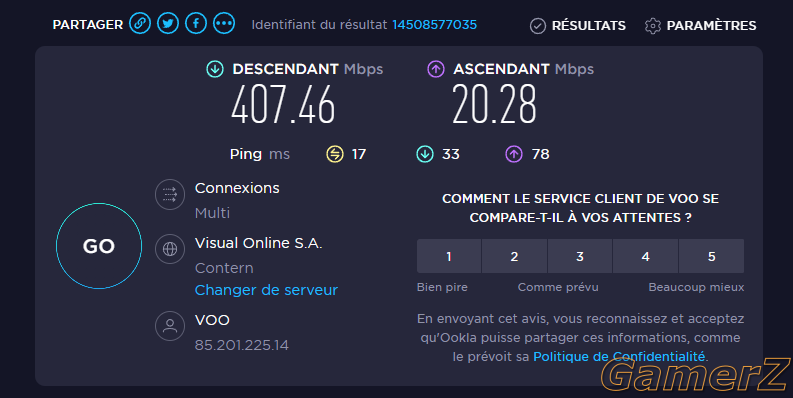Rate VOO service 5 Beaucoup mieux
793x398 pixels.
tap(712, 256)
